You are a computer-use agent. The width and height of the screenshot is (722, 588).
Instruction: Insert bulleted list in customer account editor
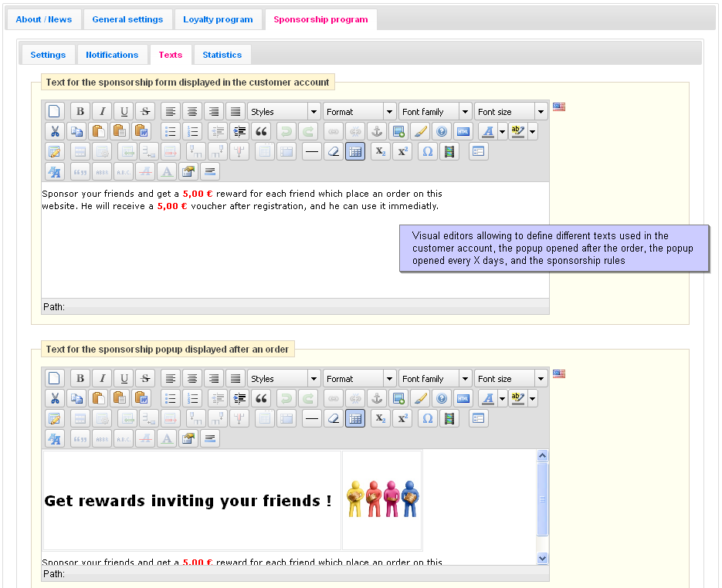click(171, 132)
